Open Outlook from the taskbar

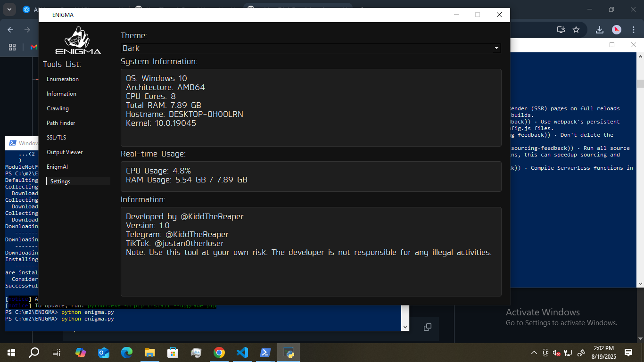tap(104, 353)
